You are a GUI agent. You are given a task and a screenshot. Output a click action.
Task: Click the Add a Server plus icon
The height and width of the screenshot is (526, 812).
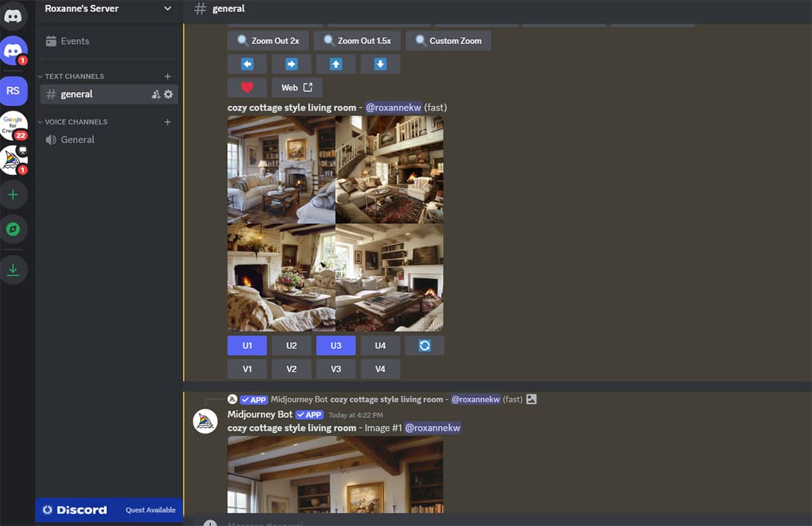[13, 195]
